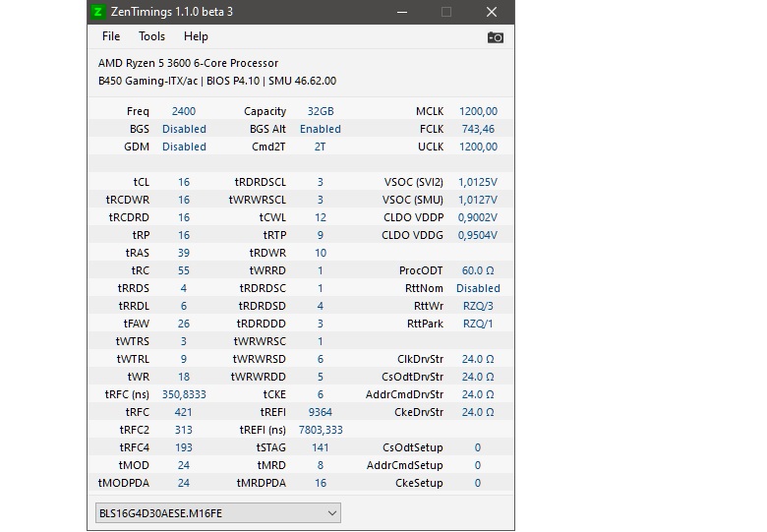This screenshot has width=767, height=532.
Task: Click the tCWL value 12
Action: tap(321, 217)
